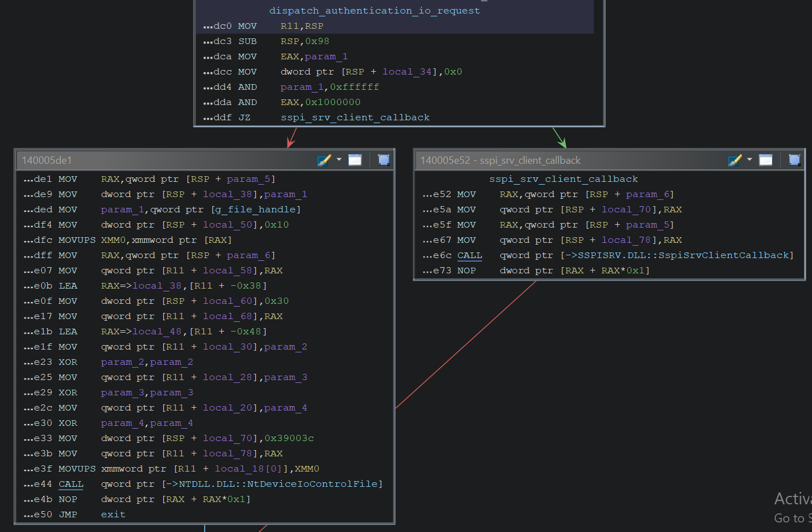
Task: Group vertices icon on block 140005de1
Action: coord(383,160)
